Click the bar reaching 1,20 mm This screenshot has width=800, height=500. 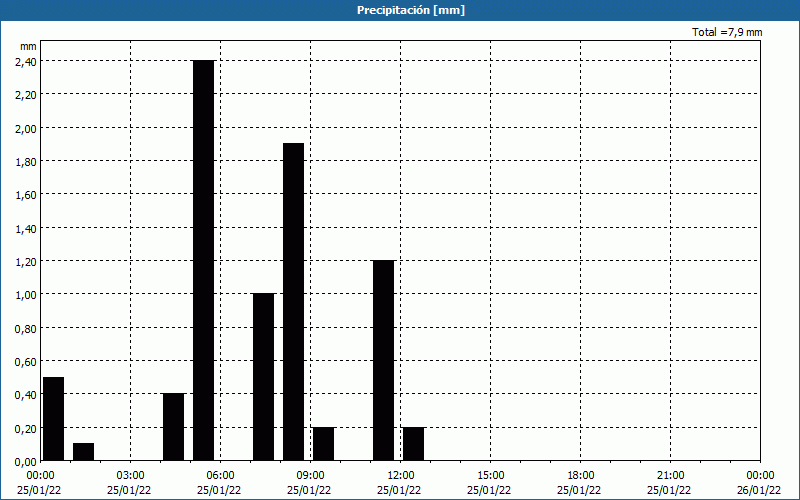(x=384, y=360)
